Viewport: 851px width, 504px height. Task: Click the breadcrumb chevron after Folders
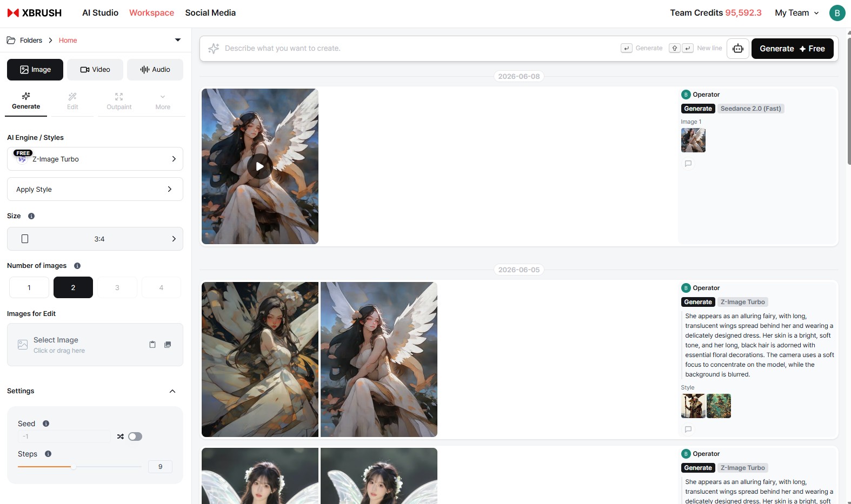pyautogui.click(x=50, y=41)
